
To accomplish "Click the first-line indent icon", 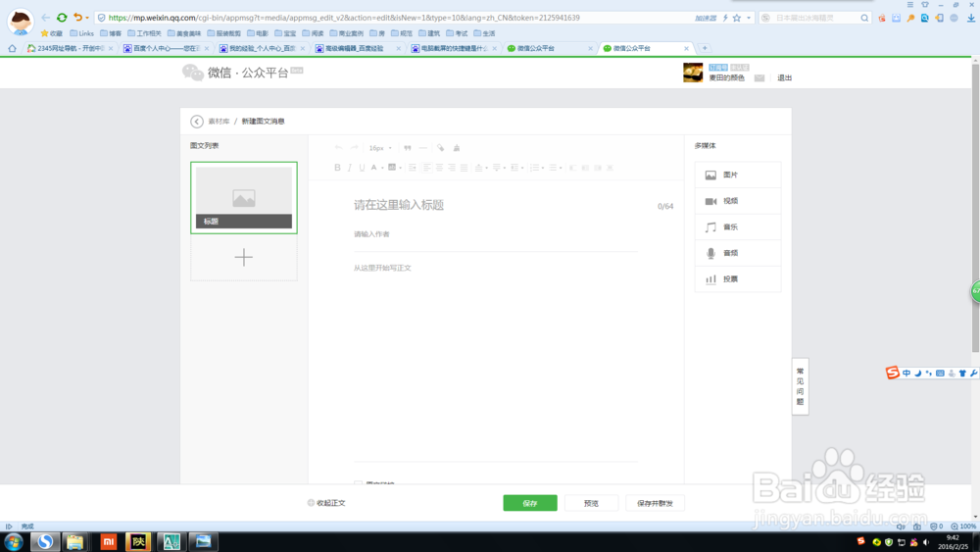I will click(412, 168).
